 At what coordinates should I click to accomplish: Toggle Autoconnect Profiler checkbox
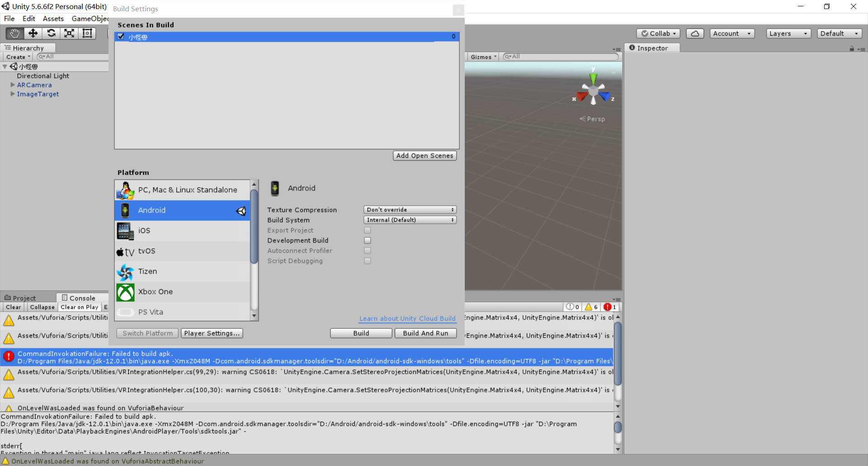pos(368,251)
